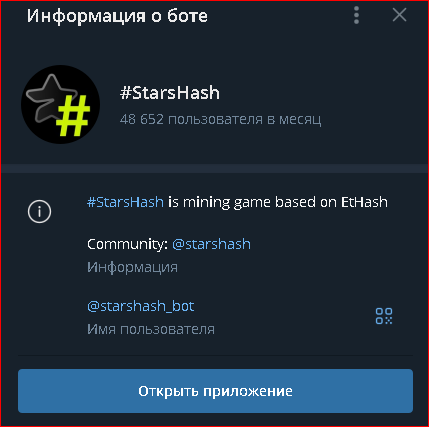Click the circled info icon

(x=39, y=211)
